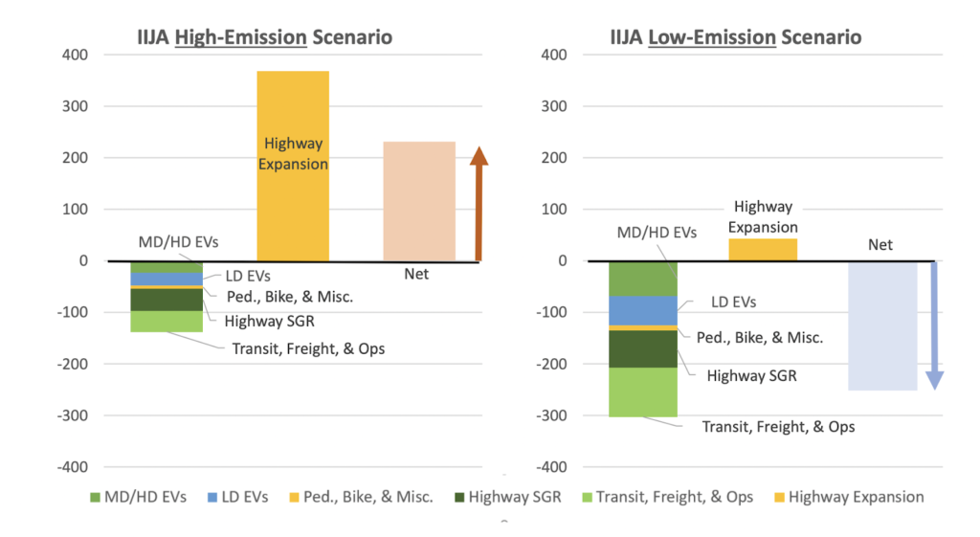Click the light blue Net bar in Low-Emission chart
Screen dimensions: 980x537
(882, 325)
